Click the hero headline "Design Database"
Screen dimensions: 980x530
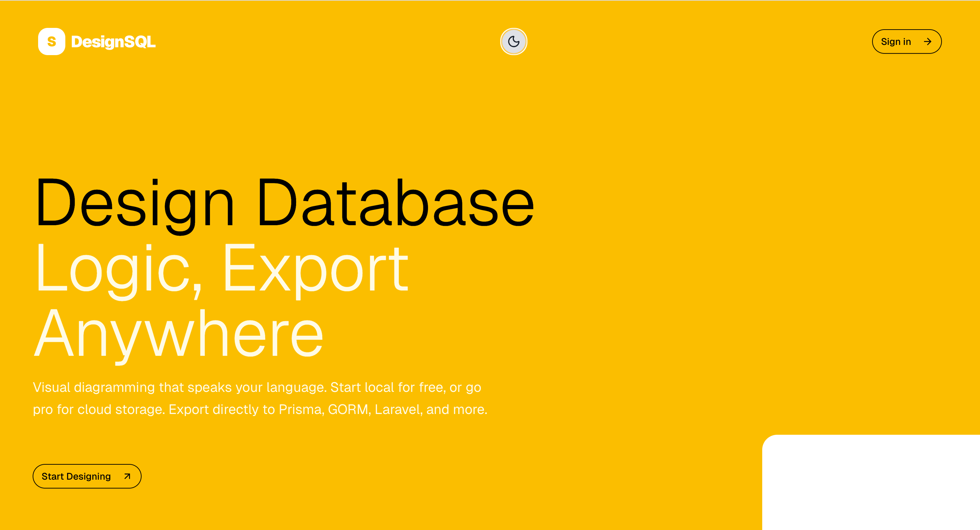click(285, 203)
